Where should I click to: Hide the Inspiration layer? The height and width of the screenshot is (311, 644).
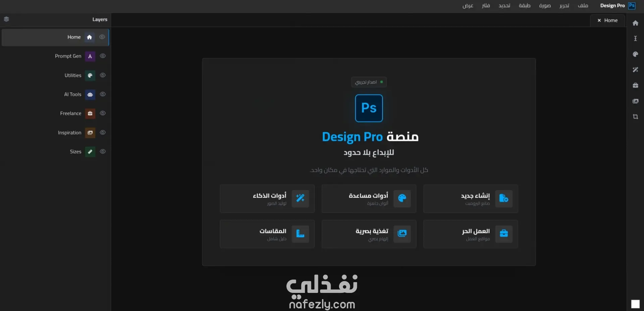coord(103,132)
